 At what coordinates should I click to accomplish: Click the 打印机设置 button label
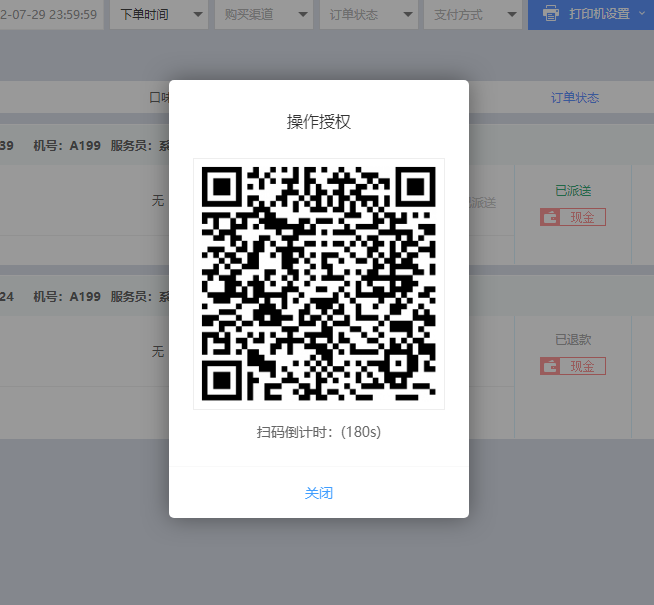coord(599,14)
